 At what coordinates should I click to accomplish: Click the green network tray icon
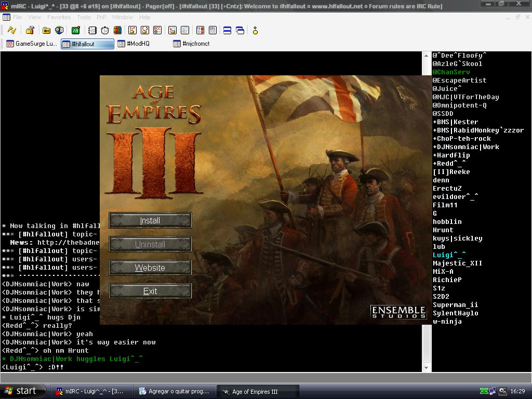[484, 391]
